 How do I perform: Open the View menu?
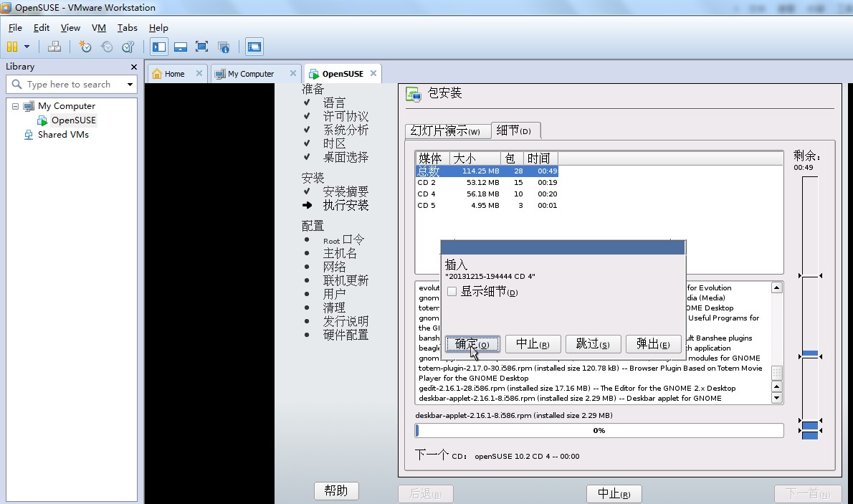tap(70, 28)
